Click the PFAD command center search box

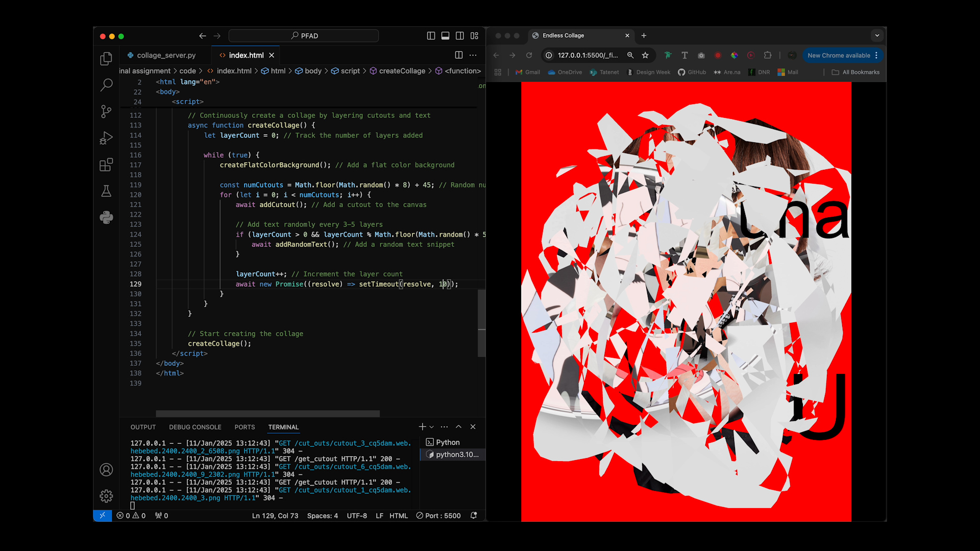(x=304, y=36)
